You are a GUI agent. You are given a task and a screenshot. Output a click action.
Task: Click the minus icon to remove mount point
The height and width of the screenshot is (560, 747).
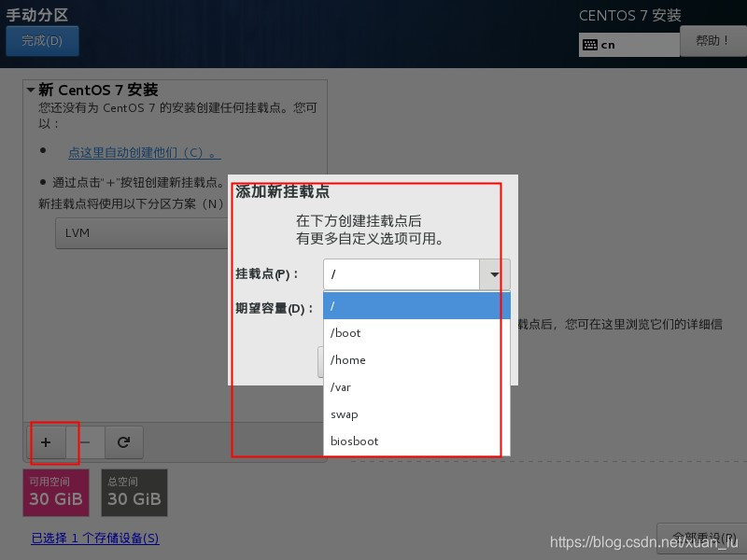[x=85, y=442]
